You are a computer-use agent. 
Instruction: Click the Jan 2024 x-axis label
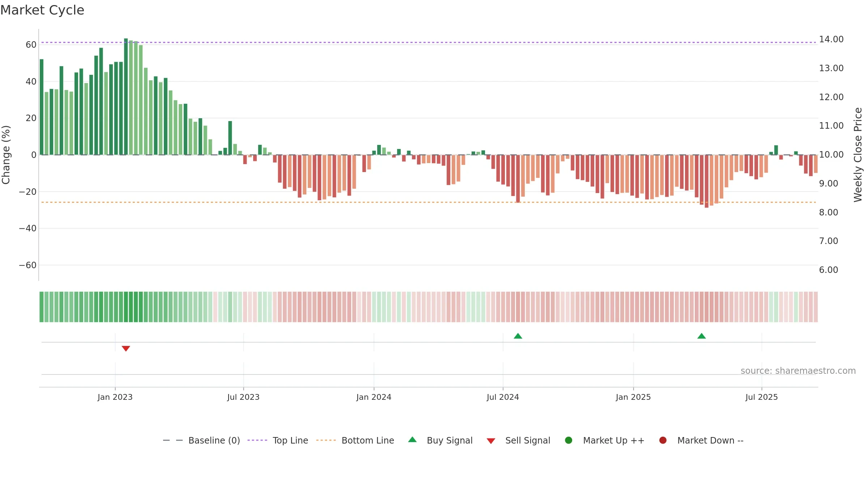tap(374, 397)
